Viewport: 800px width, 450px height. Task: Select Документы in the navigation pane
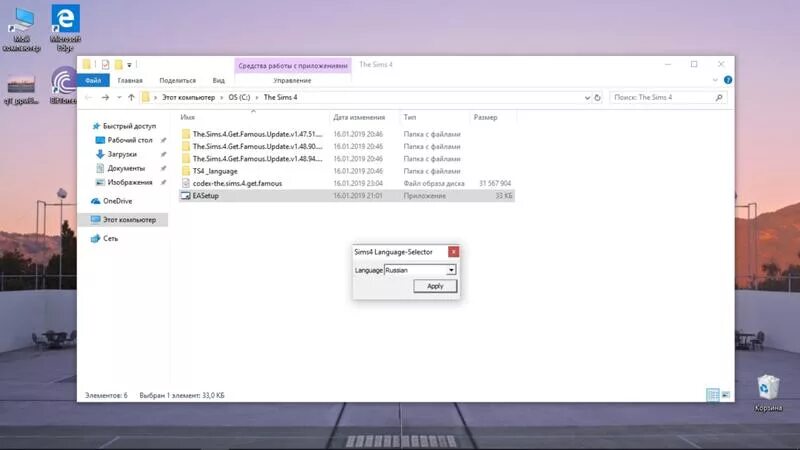tap(126, 168)
